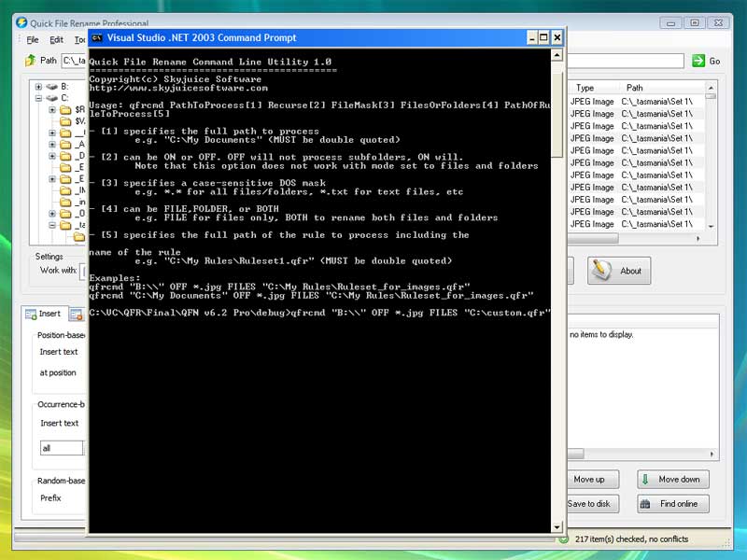Open the File menu
Viewport: 747px width, 560px height.
(x=33, y=40)
